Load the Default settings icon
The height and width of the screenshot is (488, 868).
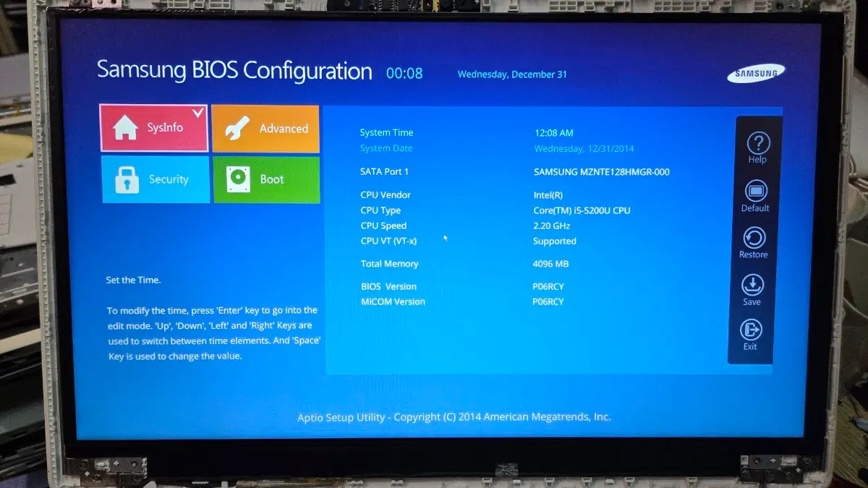(756, 192)
